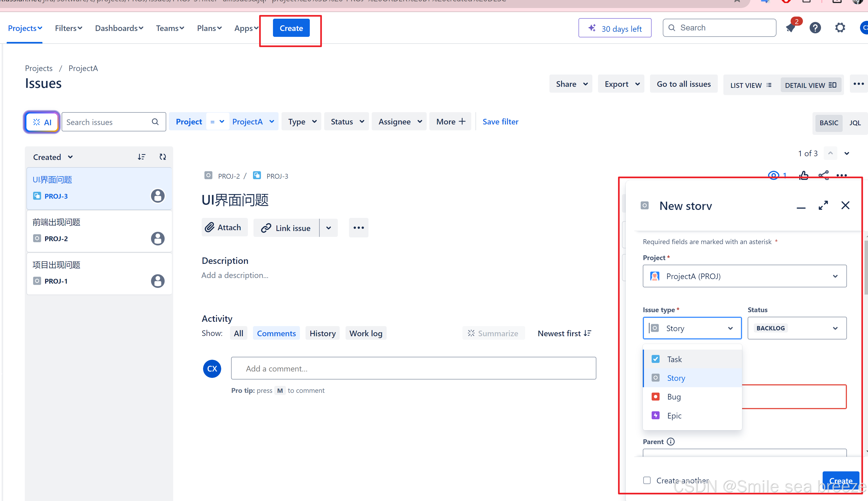Check the Create another checkbox

tap(647, 480)
